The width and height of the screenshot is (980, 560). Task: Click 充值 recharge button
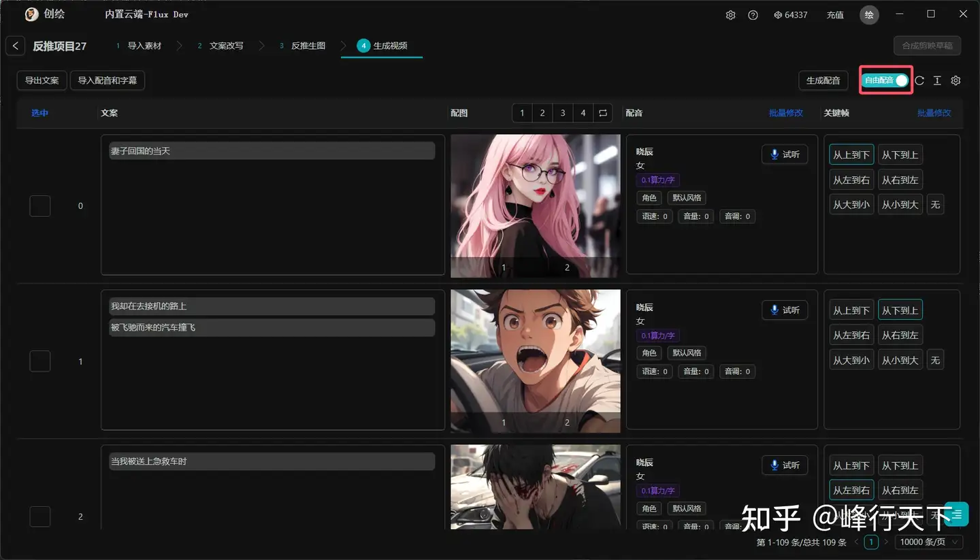(835, 15)
